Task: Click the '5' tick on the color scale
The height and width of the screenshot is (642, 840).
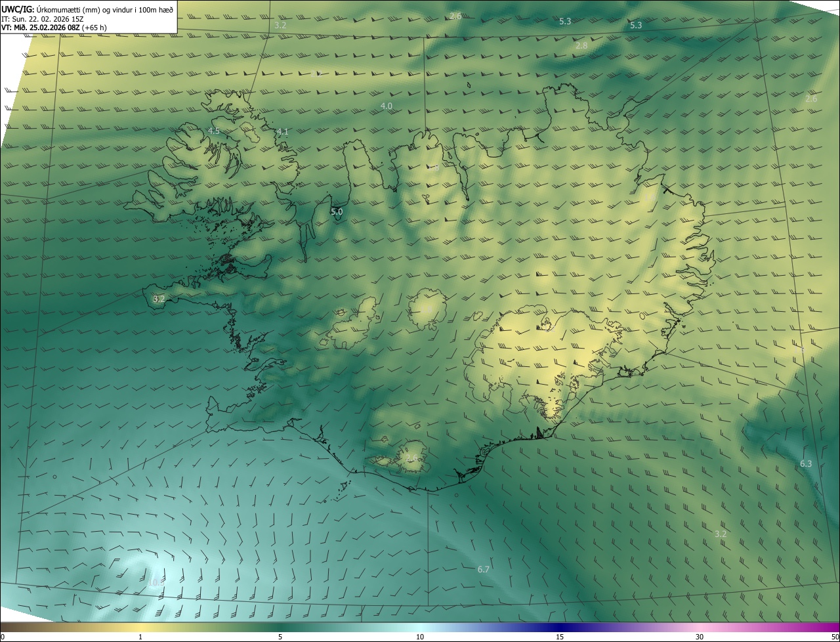Action: click(x=280, y=637)
